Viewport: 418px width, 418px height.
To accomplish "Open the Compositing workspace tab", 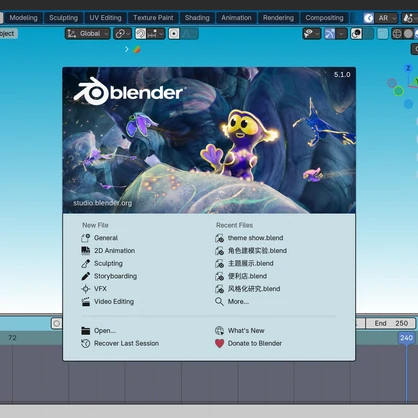I will click(324, 18).
